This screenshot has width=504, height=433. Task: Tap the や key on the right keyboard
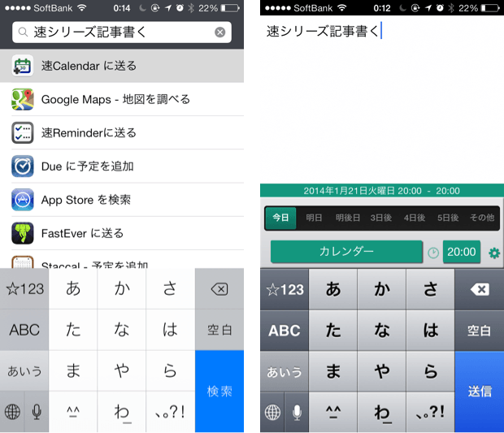[x=382, y=371]
